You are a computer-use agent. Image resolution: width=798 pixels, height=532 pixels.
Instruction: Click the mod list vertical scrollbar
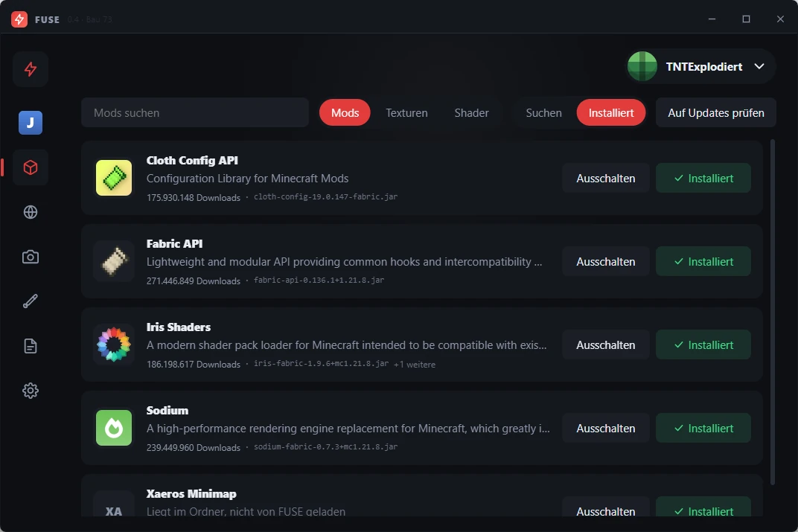click(x=773, y=312)
